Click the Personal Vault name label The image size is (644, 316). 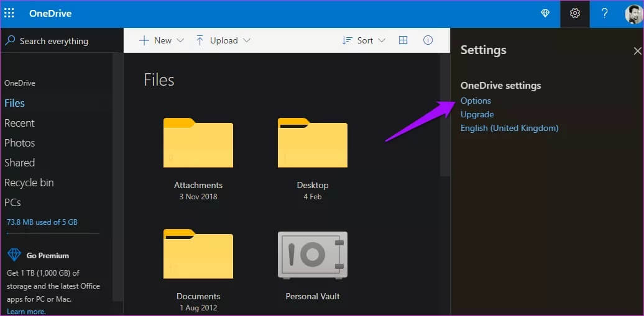(313, 296)
